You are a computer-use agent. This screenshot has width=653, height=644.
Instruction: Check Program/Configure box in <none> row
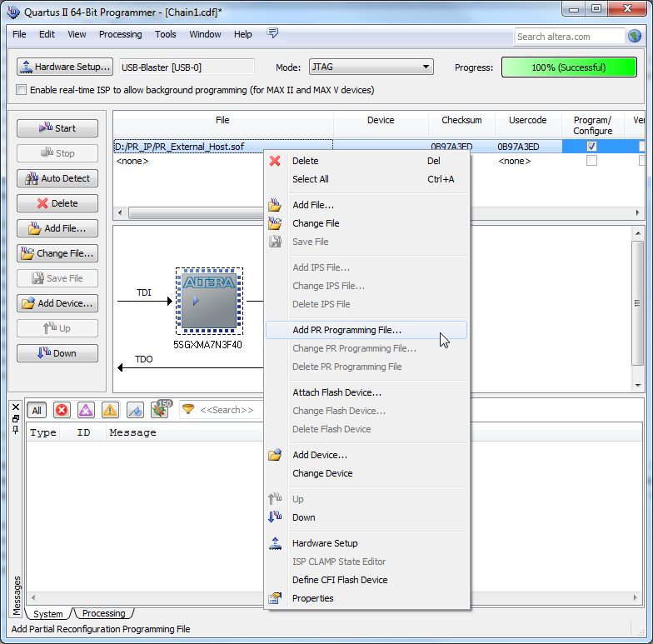pos(591,160)
